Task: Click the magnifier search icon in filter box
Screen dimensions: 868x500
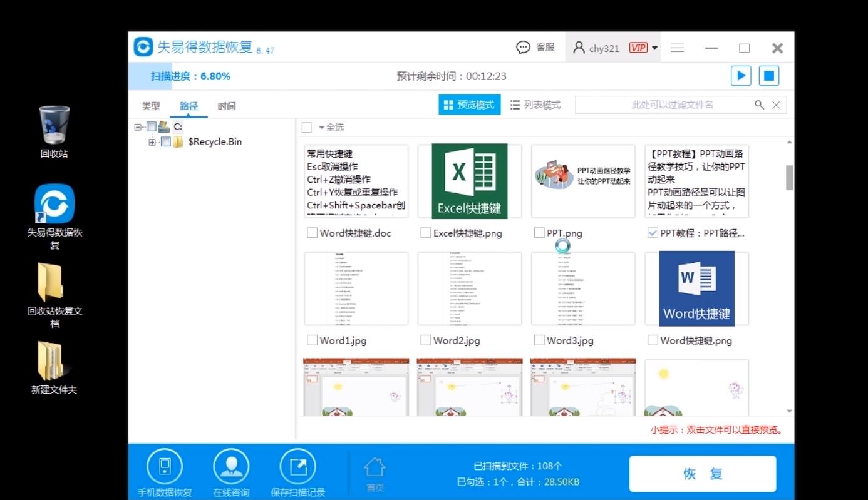Action: pos(760,105)
